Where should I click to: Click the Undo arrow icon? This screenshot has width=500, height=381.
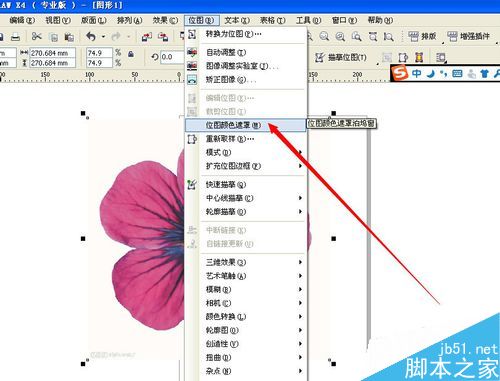point(91,36)
